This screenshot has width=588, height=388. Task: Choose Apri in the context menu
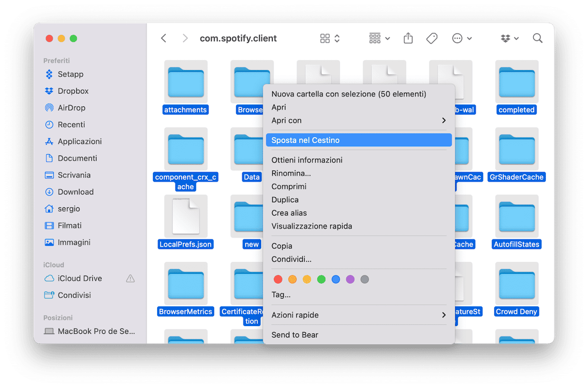click(359, 107)
